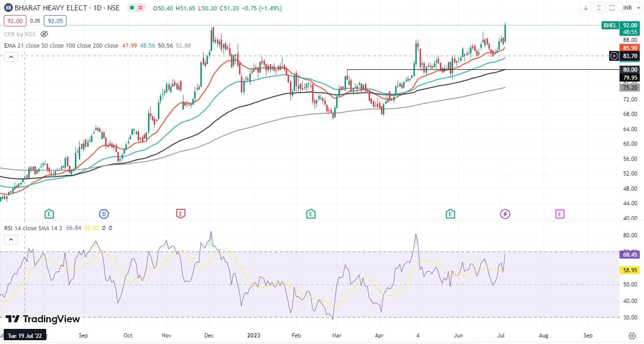Select the EMA 21 close indicator legend
The width and height of the screenshot is (644, 344).
point(61,46)
